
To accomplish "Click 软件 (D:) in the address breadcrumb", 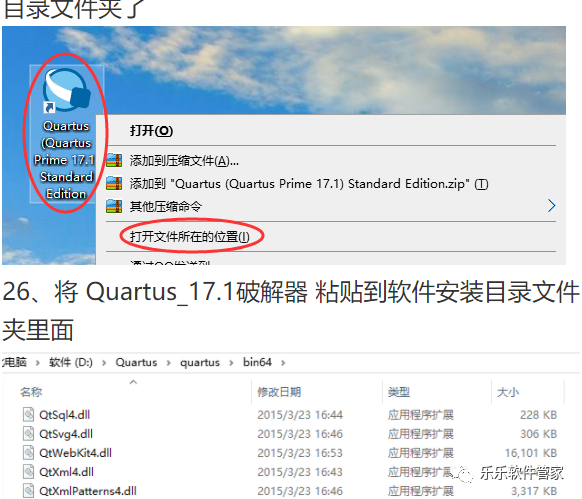I will [x=71, y=362].
